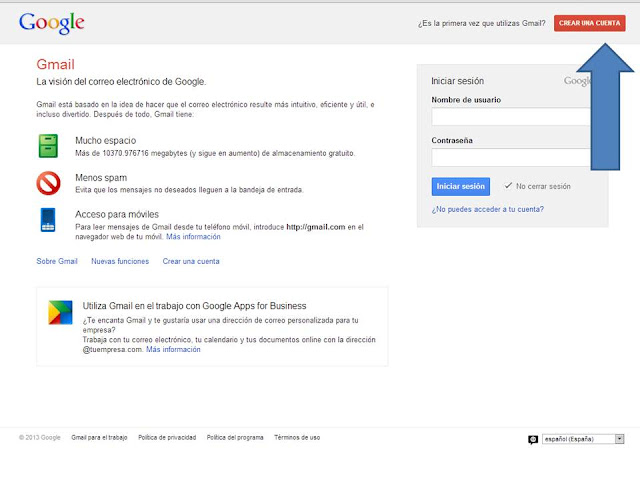Open the Gmail para el trabajo footer link

tap(99, 438)
